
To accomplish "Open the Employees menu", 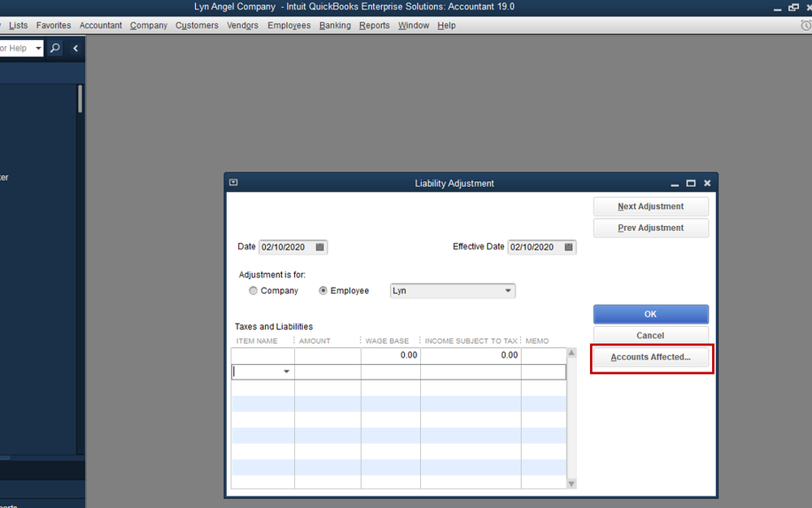I will (289, 25).
